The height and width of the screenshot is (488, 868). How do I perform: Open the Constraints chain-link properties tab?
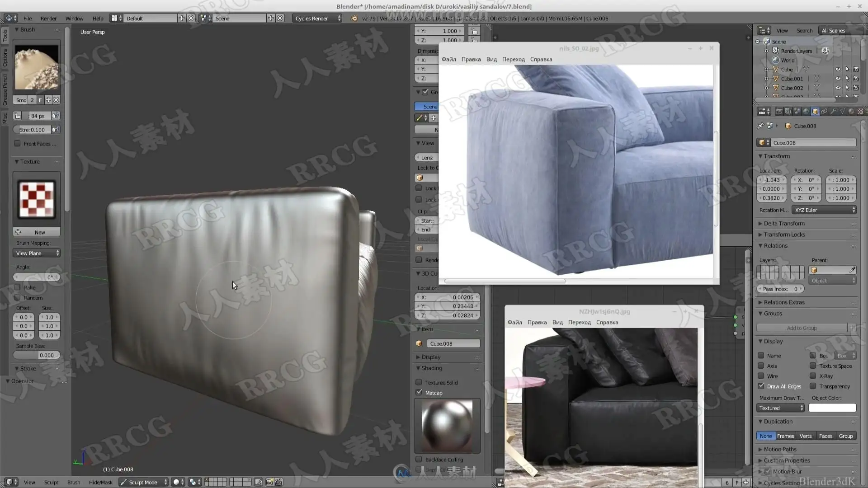tap(824, 111)
